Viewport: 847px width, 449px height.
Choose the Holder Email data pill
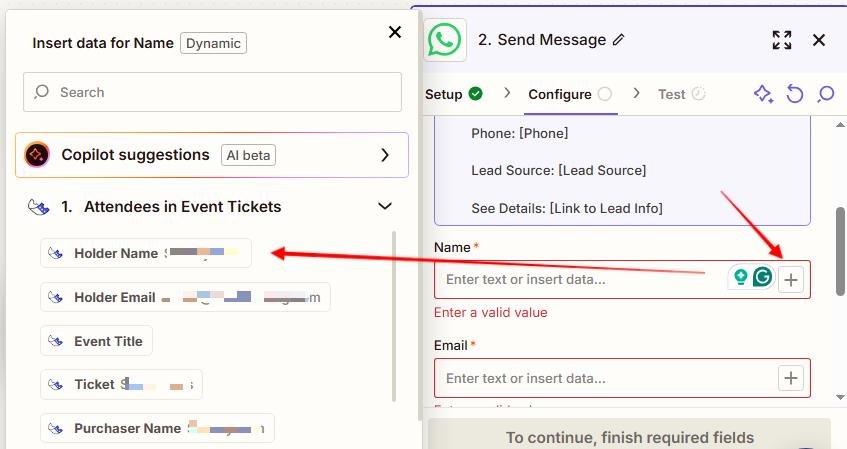(185, 297)
